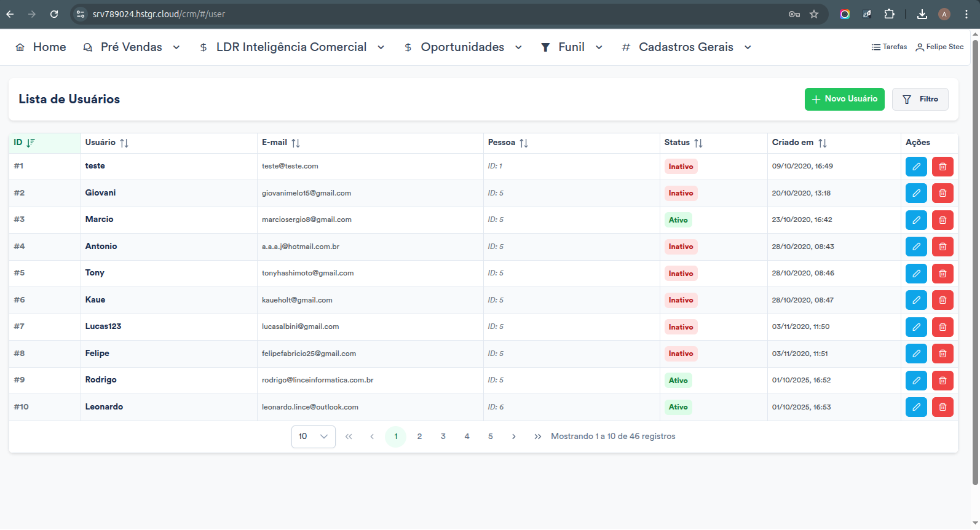The width and height of the screenshot is (980, 530).
Task: Delete user Tony with trash icon
Action: (x=942, y=274)
